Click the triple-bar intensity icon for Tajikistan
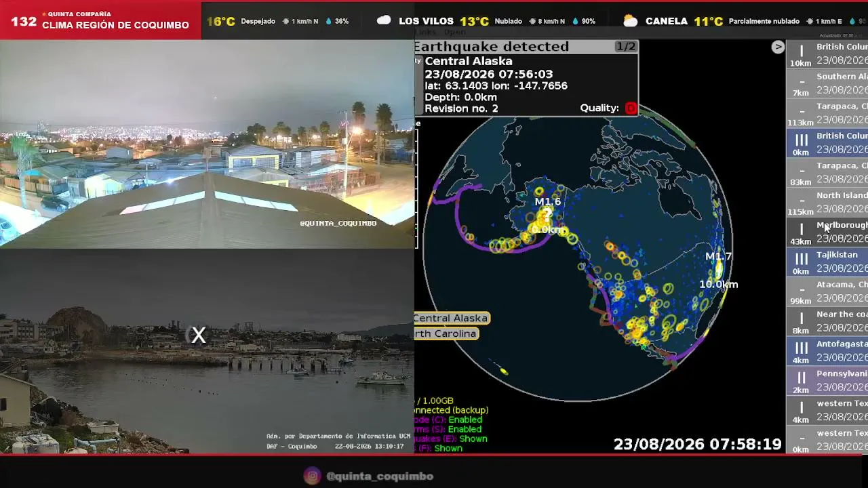Image resolution: width=868 pixels, height=488 pixels. coord(801,259)
